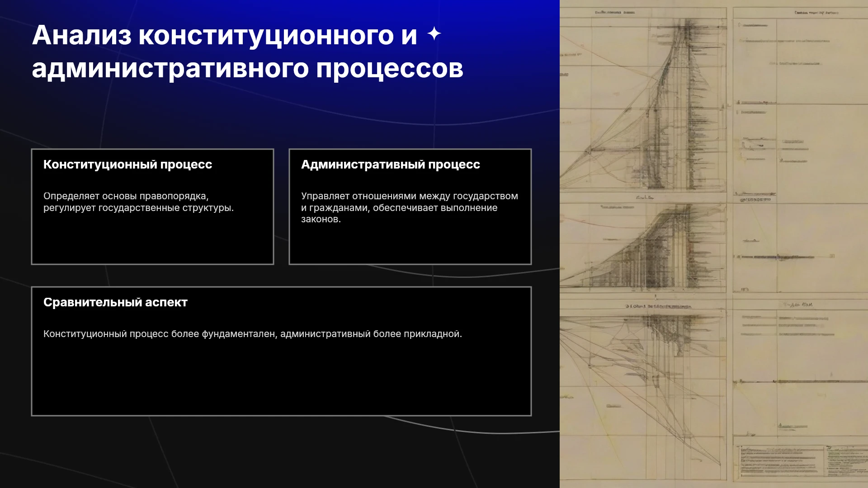Click the word 'законов.' in the administrative card

click(x=321, y=220)
